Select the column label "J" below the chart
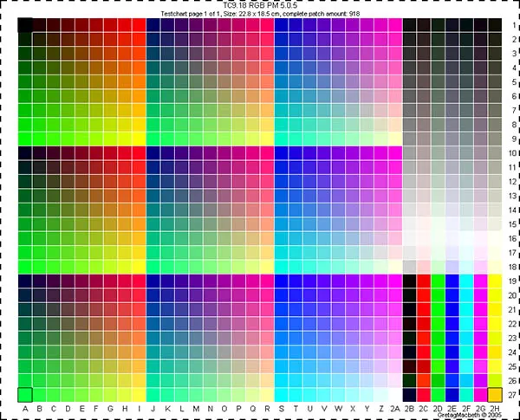The image size is (520, 420). (153, 408)
